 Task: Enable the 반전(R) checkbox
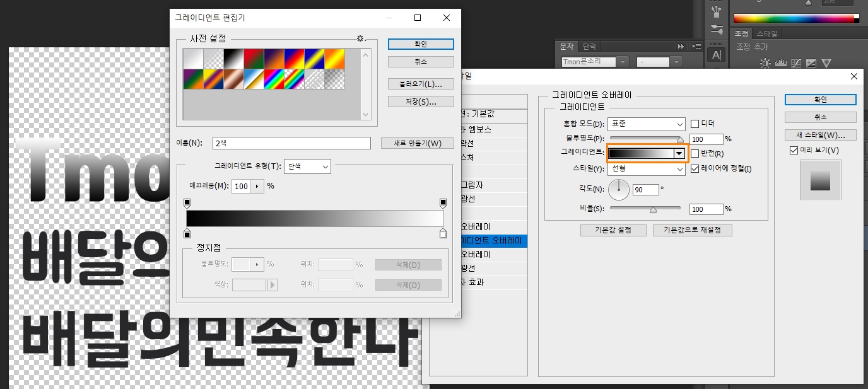[x=695, y=153]
